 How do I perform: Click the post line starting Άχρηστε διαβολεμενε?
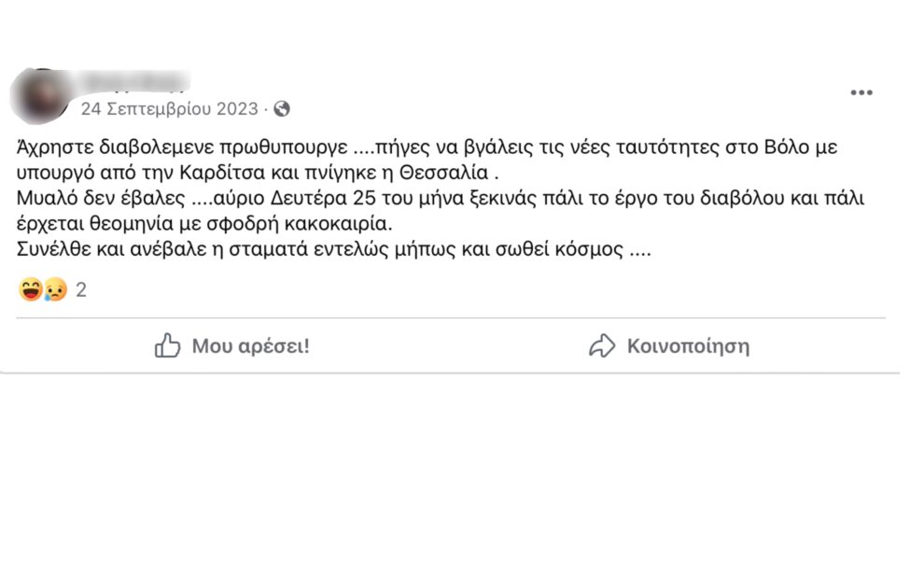tap(427, 147)
